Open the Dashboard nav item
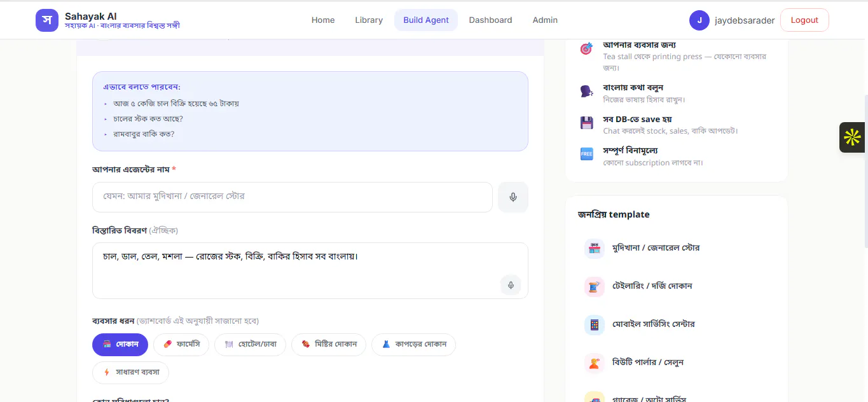The height and width of the screenshot is (402, 868). click(490, 20)
